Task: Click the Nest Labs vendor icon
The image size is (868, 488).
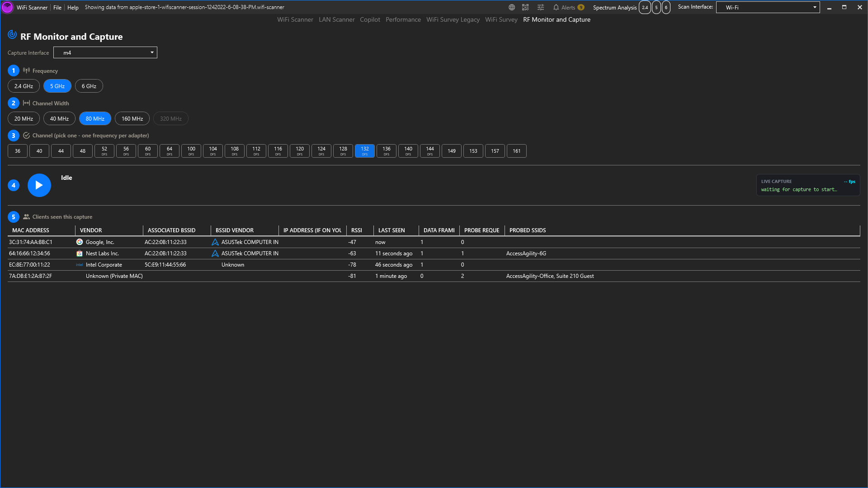Action: point(80,253)
